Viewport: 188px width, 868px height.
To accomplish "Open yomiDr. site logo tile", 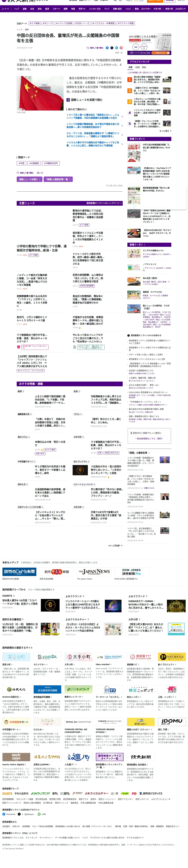I will (x=47, y=657).
